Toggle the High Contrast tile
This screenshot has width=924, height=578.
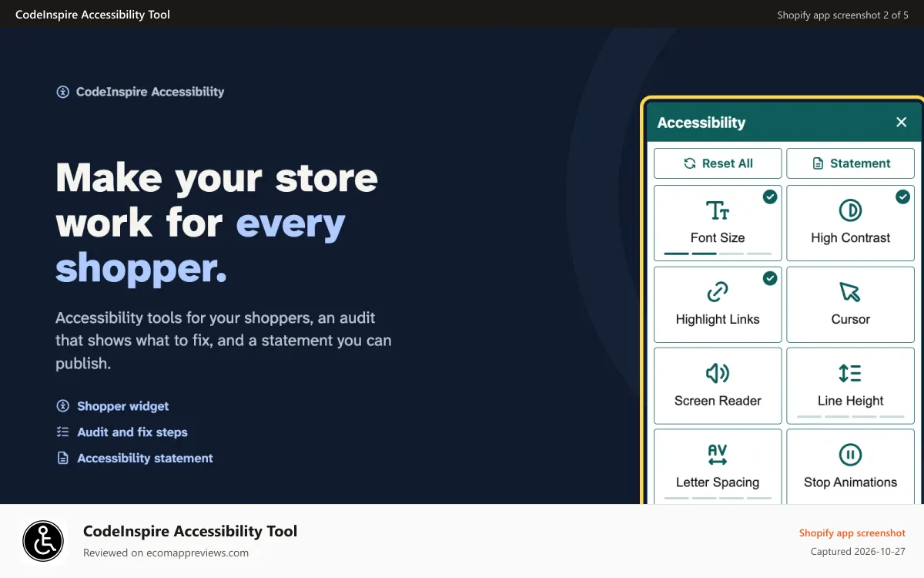tap(851, 223)
